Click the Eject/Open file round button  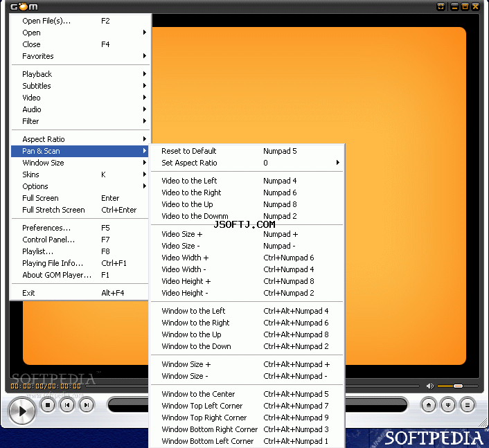pyautogui.click(x=429, y=405)
